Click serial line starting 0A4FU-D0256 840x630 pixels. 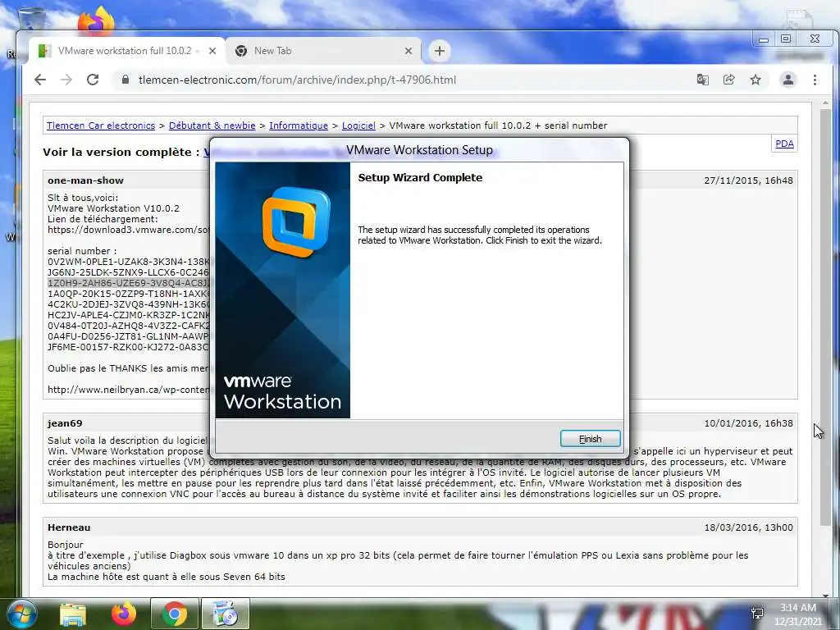[x=128, y=336]
